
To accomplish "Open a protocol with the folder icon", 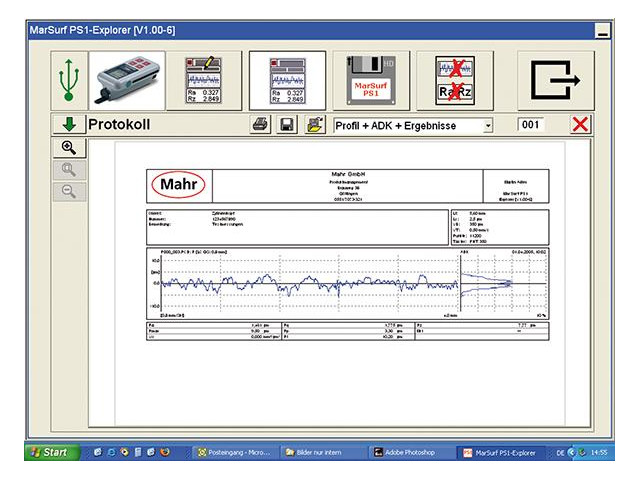I will tap(314, 124).
